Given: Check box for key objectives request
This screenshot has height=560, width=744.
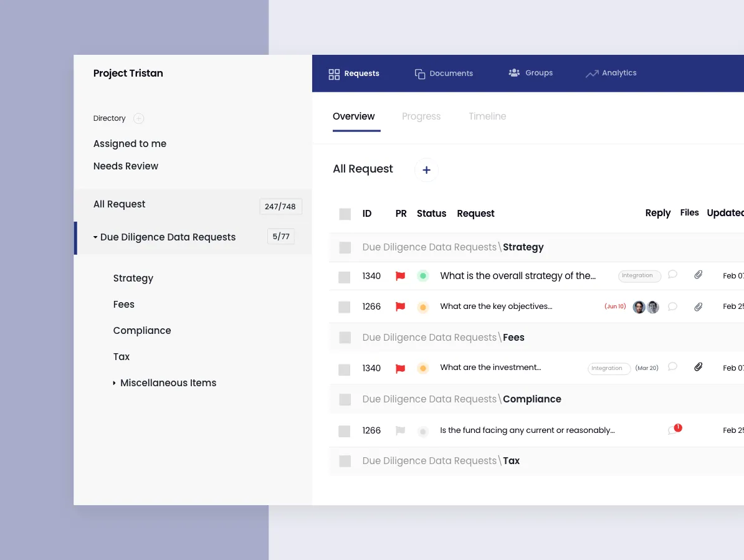Looking at the screenshot, I should [344, 307].
